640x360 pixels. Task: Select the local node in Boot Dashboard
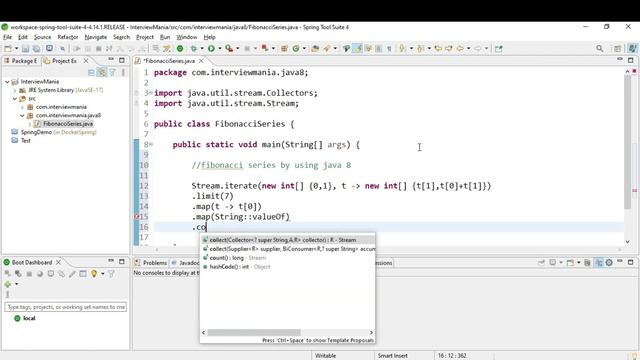24,318
